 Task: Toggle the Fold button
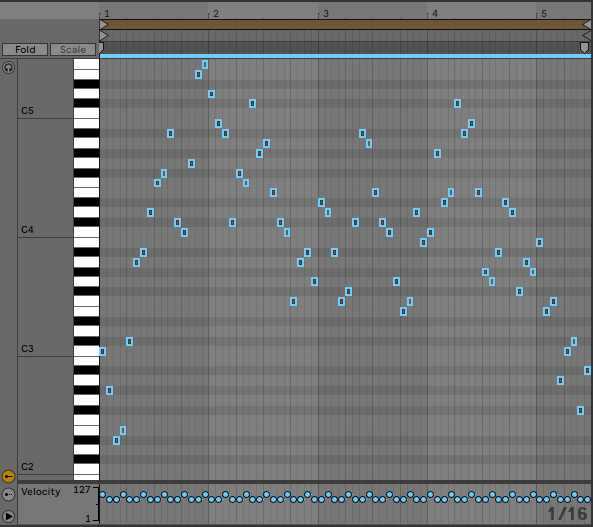(x=25, y=50)
